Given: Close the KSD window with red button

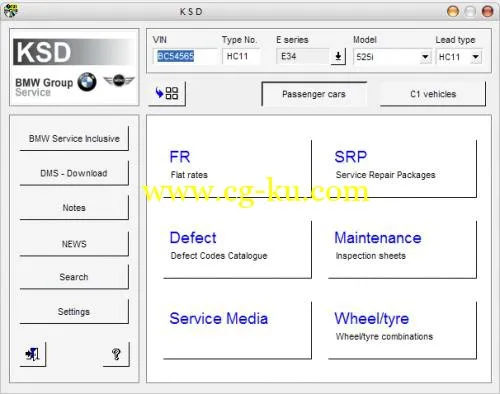Looking at the screenshot, I should [487, 11].
